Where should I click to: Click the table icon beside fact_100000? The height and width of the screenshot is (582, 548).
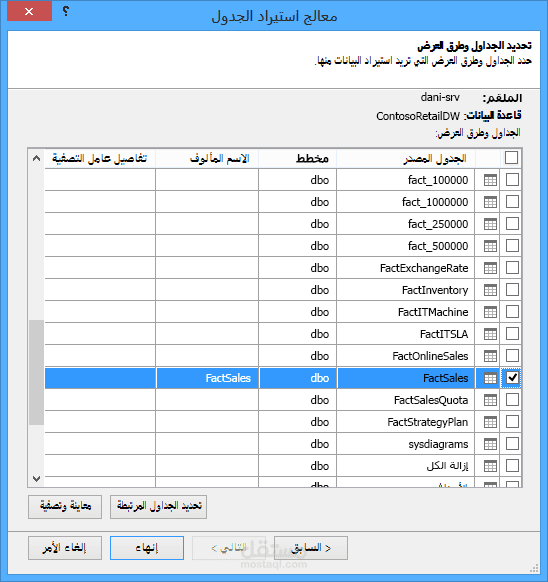(x=490, y=180)
